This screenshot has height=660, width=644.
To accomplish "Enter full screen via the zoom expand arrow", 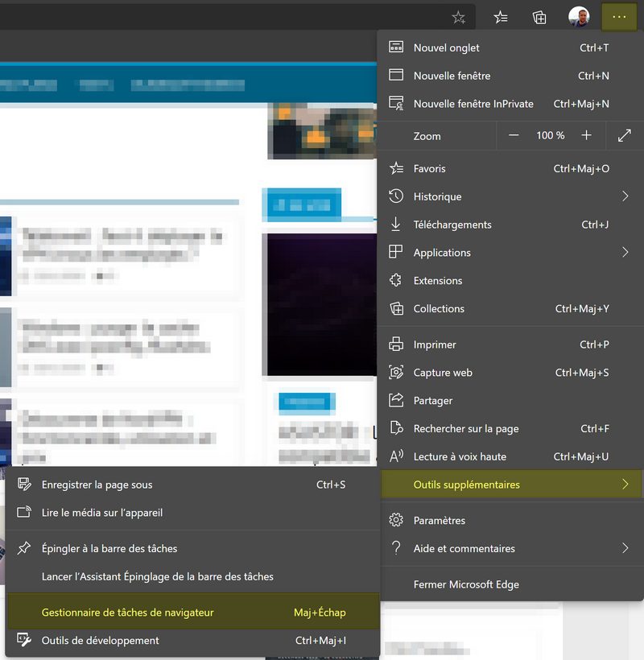I will coord(624,135).
